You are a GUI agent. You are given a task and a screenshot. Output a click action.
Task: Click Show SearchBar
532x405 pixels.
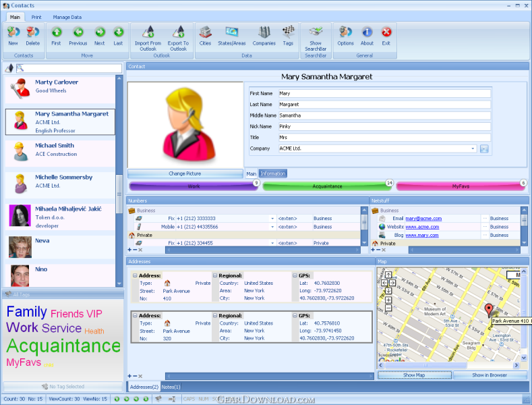316,38
